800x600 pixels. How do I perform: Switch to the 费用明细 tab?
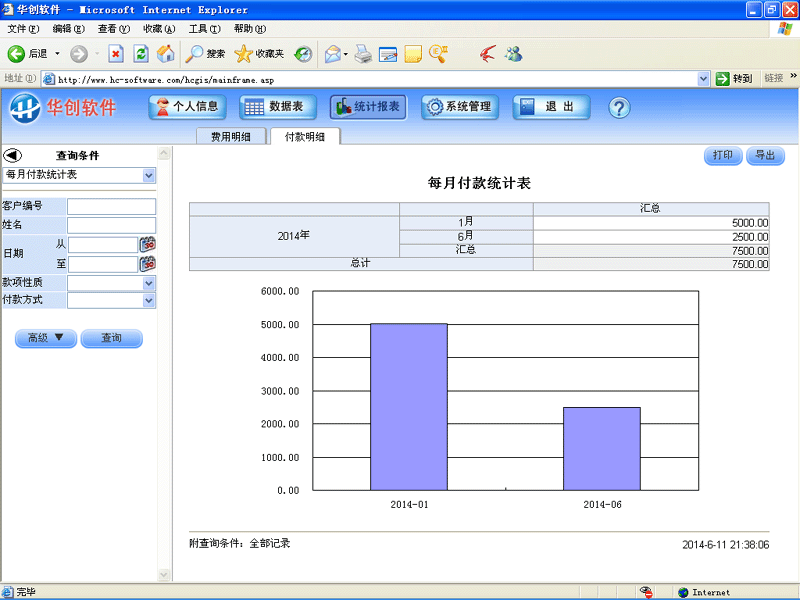(231, 136)
